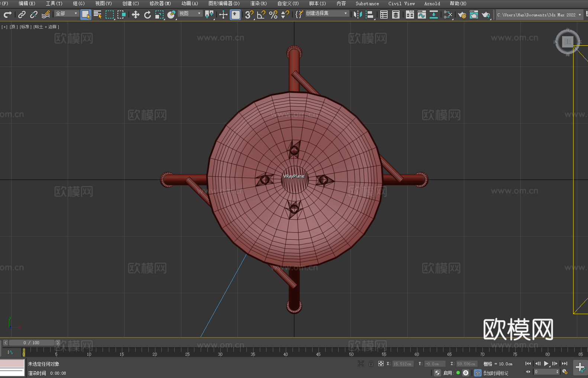Click the time slider 0 / 100 handle
588x378 pixels.
click(32, 343)
